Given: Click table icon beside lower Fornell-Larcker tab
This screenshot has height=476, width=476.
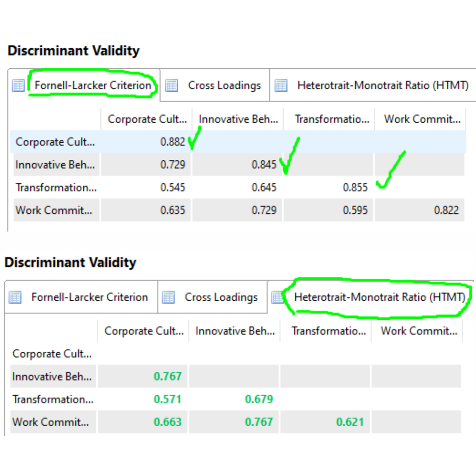Looking at the screenshot, I should point(15,297).
